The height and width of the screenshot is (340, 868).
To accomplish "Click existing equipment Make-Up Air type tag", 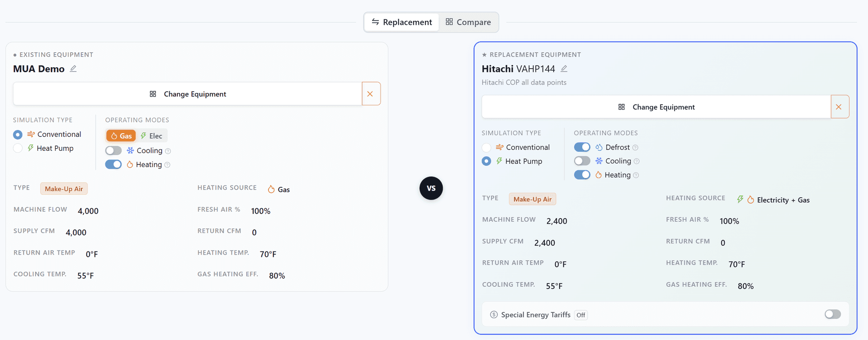I will click(x=64, y=189).
